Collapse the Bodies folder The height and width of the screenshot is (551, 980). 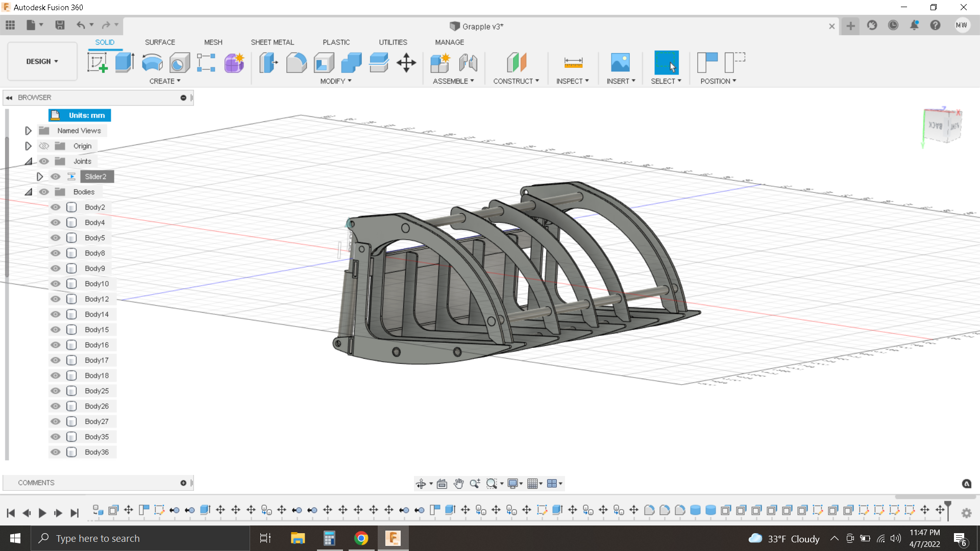coord(28,192)
